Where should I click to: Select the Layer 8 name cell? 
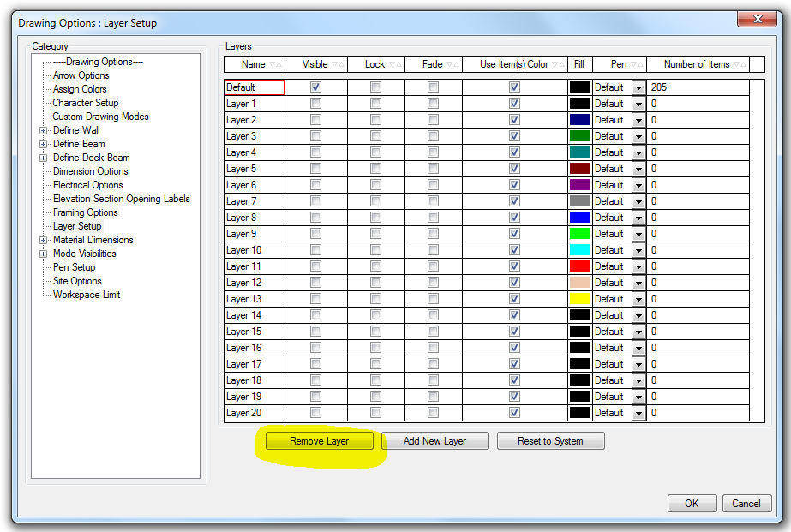pos(255,218)
